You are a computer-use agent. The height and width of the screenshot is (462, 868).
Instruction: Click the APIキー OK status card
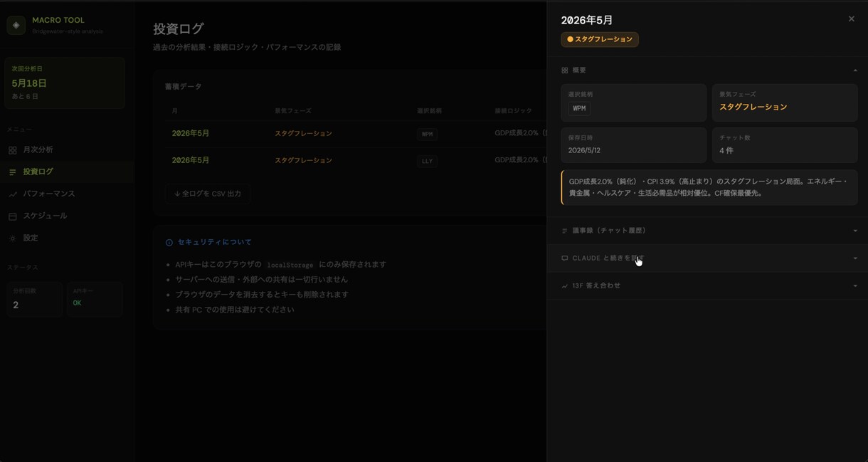pyautogui.click(x=95, y=300)
